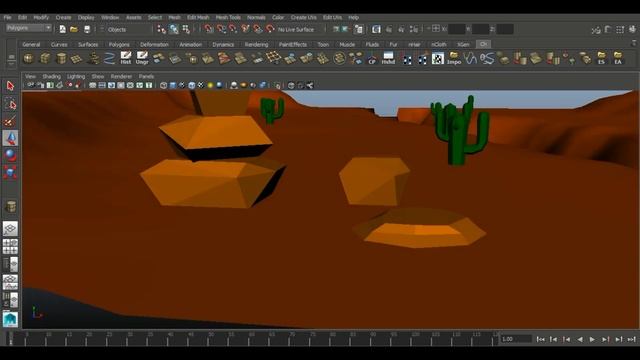Open the Mesh Tools menu

[x=228, y=18]
